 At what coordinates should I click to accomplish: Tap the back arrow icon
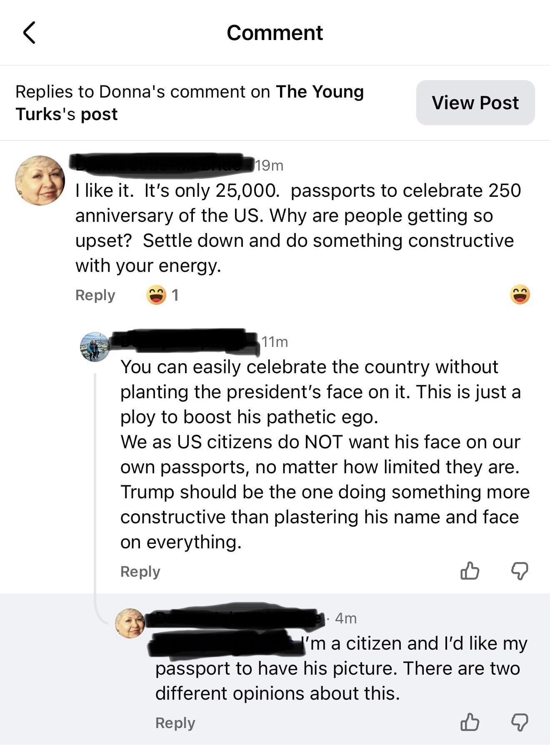click(29, 33)
